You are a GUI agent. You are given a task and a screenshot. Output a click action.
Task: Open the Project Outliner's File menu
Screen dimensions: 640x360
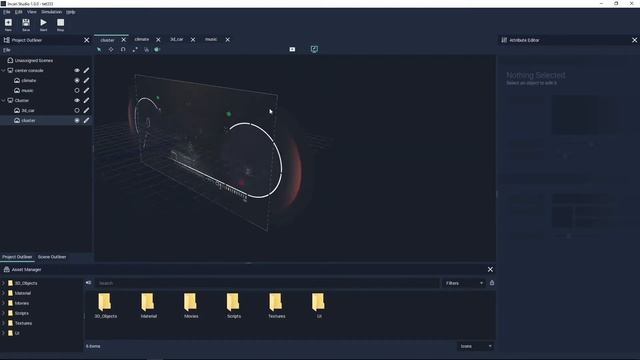[7, 50]
